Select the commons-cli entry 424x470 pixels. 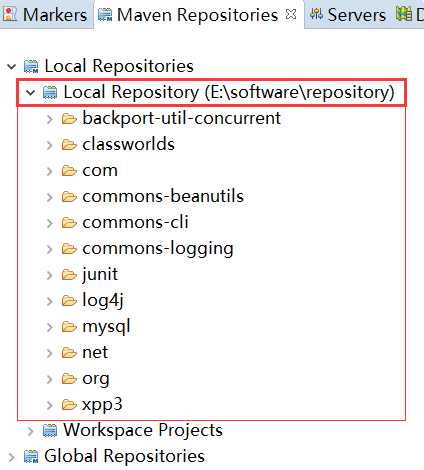click(135, 222)
